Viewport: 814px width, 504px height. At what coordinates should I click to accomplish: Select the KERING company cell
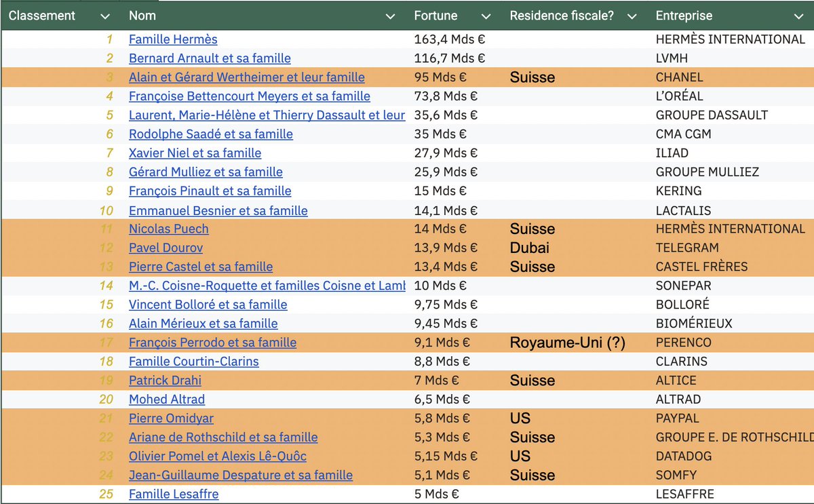678,191
